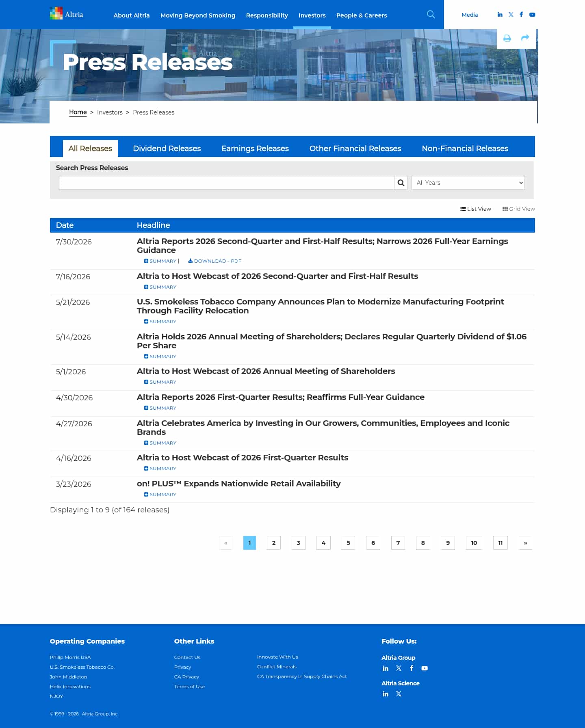The width and height of the screenshot is (585, 728).
Task: Go to pagination page 2
Action: (274, 543)
